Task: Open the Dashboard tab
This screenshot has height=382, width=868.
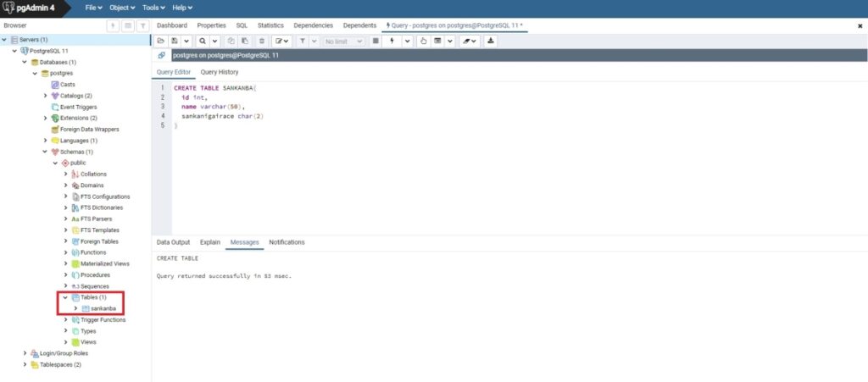Action: (172, 25)
